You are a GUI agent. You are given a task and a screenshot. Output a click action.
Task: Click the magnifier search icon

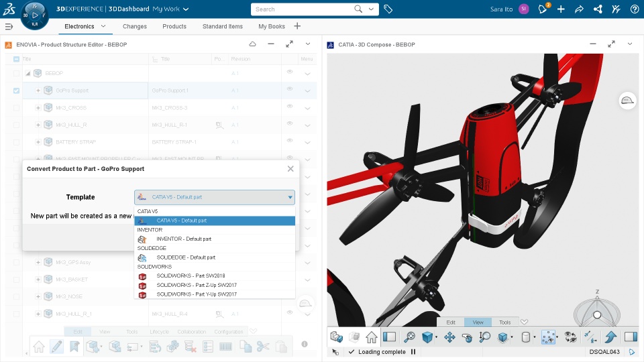tap(358, 9)
